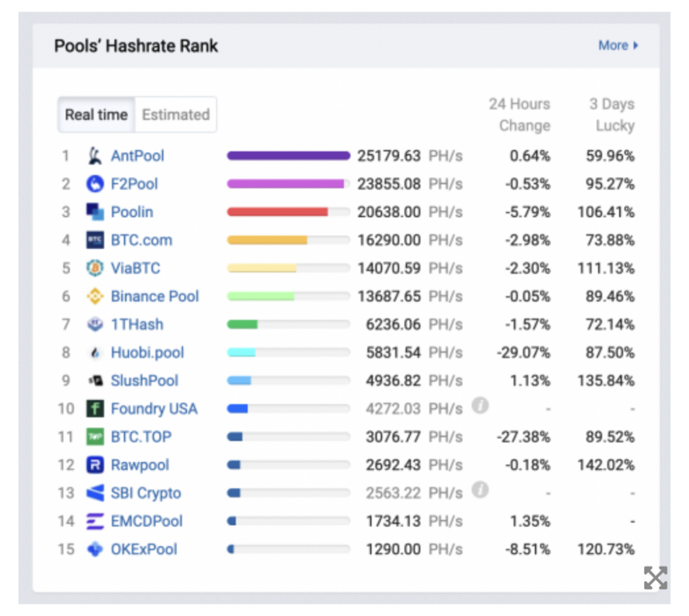Click the Rawpool logo icon
Screen dimensions: 689x616
95,465
